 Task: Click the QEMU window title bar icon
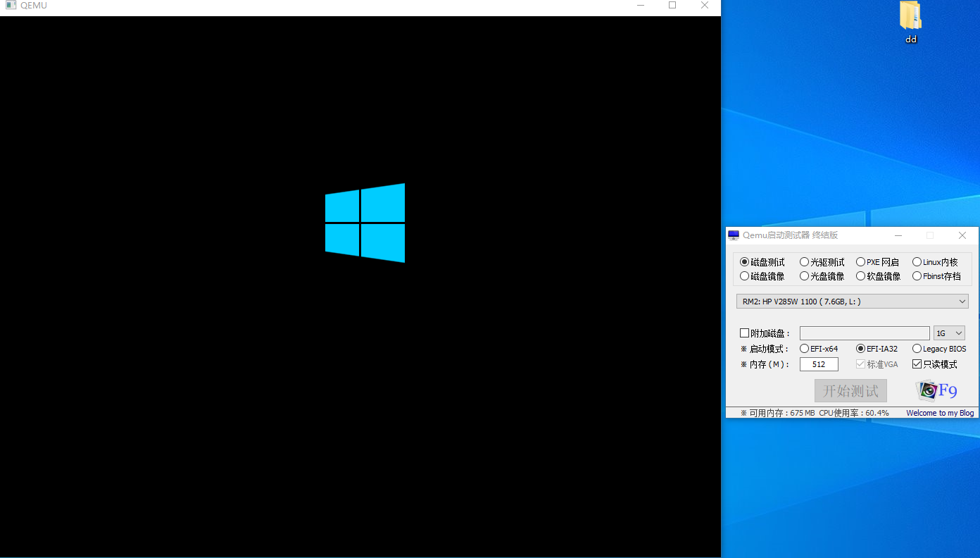(x=11, y=5)
